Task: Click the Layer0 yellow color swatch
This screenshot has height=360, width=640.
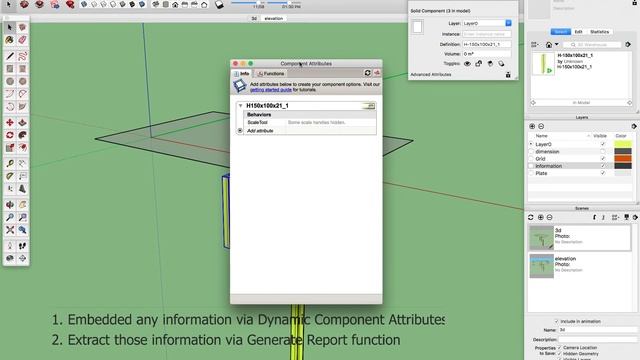Action: pyautogui.click(x=623, y=144)
